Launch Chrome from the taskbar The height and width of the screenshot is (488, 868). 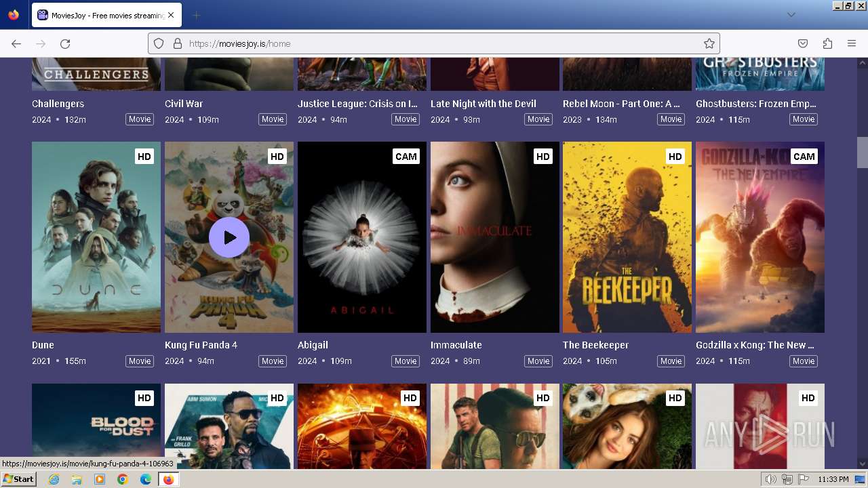click(123, 479)
